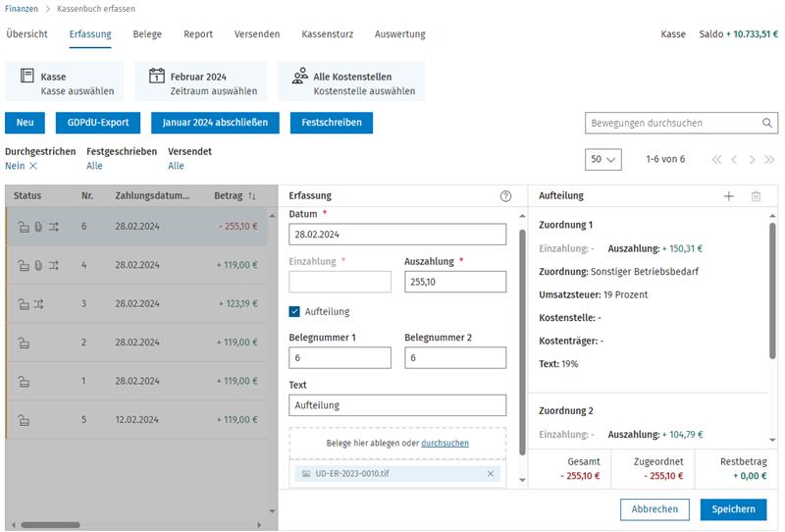Click the search magnifier in Bewegungen durchsuchen
Viewport: 785px width, 532px height.
(x=767, y=123)
